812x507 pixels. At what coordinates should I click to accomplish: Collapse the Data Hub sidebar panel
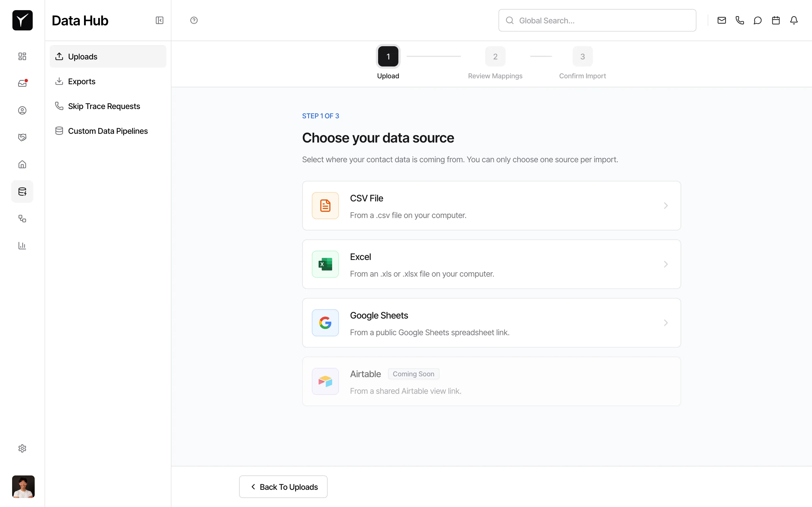(x=159, y=21)
